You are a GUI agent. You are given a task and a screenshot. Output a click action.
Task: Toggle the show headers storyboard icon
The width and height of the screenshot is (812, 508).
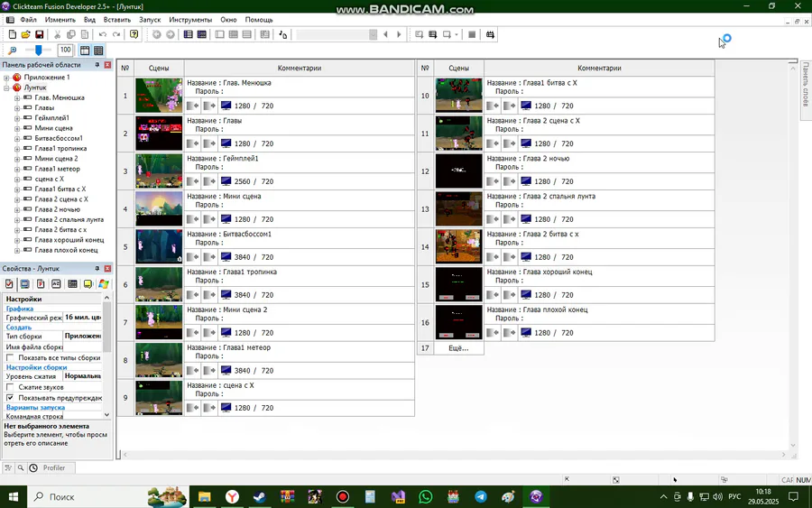point(85,51)
